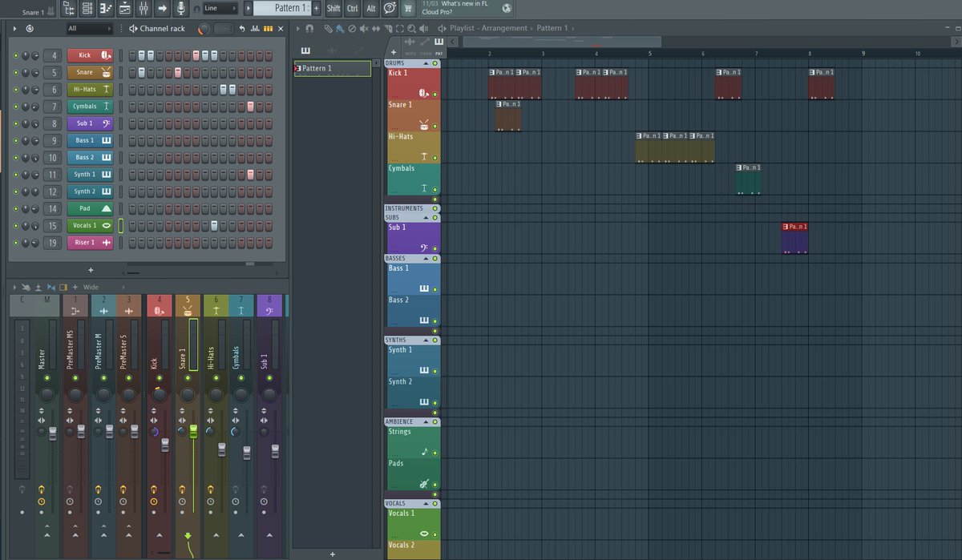Select Pattern 1 in the picker list
Screen dimensions: 962x560
(x=333, y=69)
